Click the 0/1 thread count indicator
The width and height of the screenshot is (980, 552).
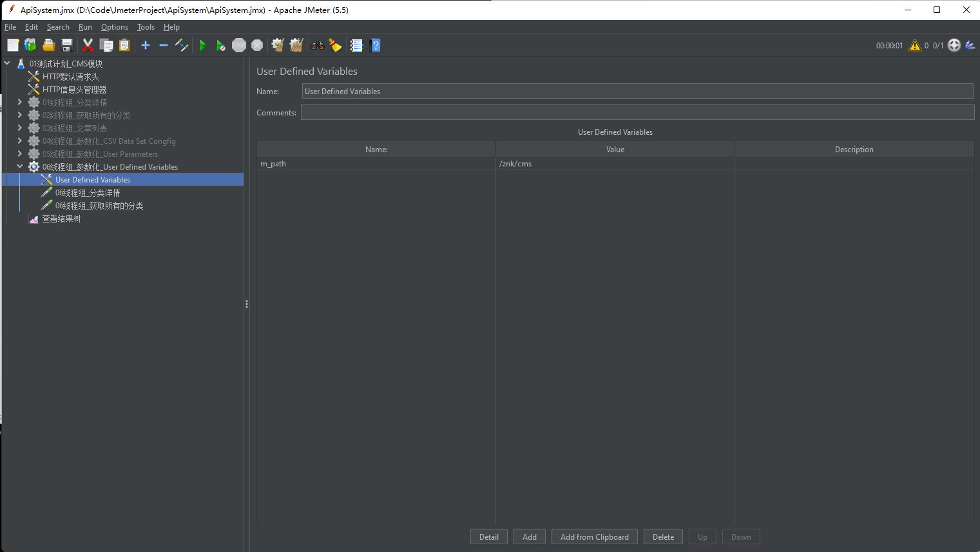click(938, 45)
